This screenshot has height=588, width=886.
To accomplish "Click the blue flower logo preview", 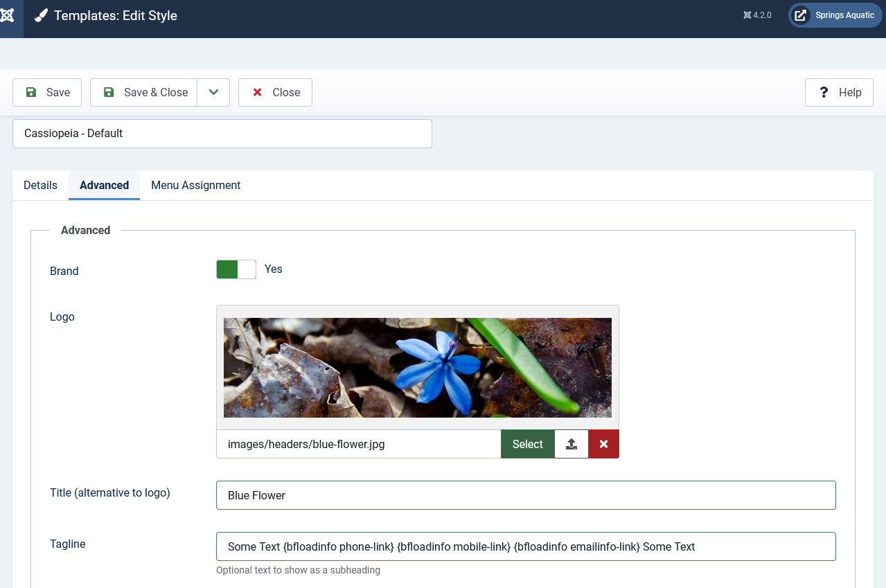I will (418, 368).
